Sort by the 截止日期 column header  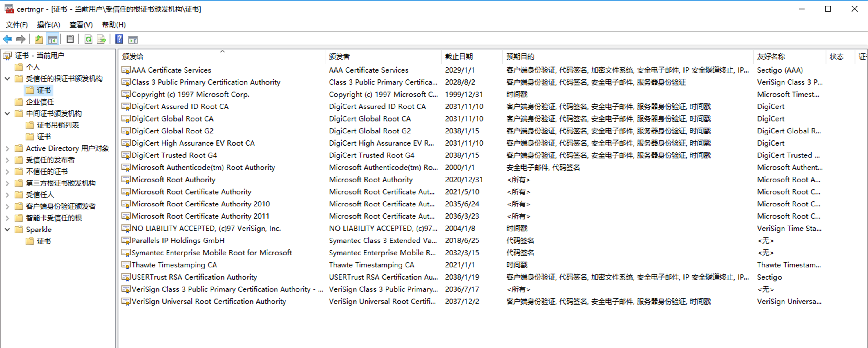(459, 57)
